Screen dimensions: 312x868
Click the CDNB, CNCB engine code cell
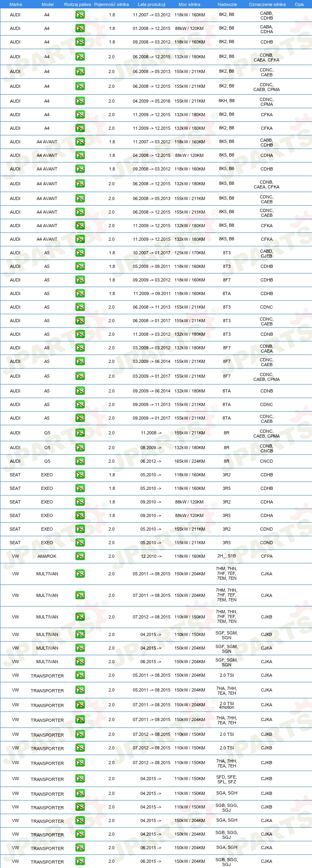(267, 448)
